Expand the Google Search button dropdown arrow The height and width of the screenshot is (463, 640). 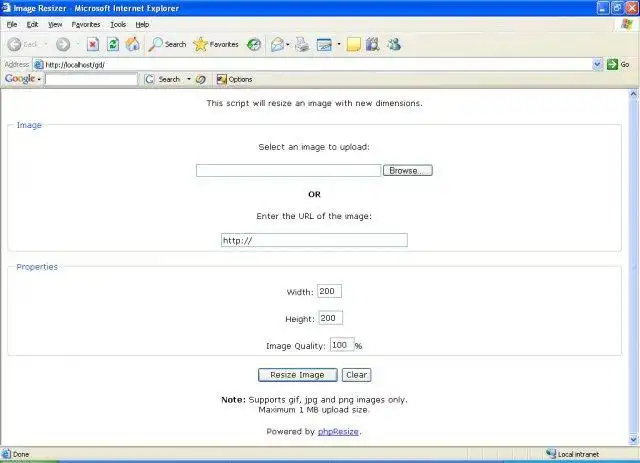point(189,79)
